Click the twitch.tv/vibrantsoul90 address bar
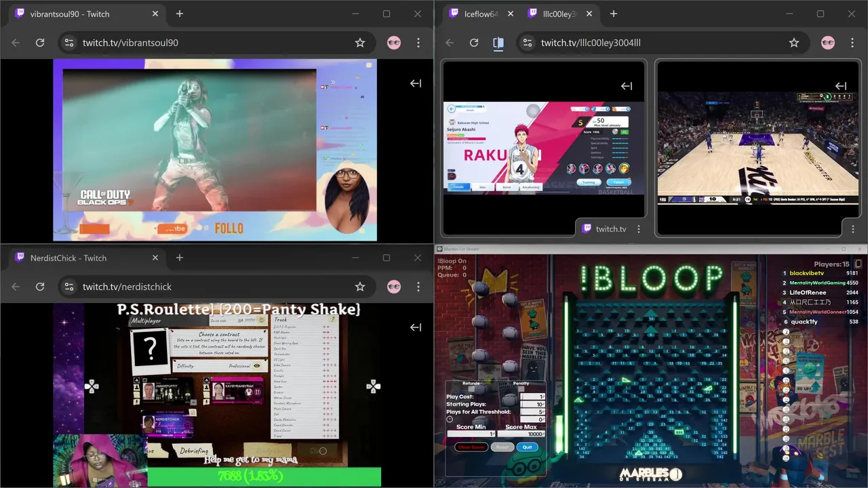 [216, 43]
